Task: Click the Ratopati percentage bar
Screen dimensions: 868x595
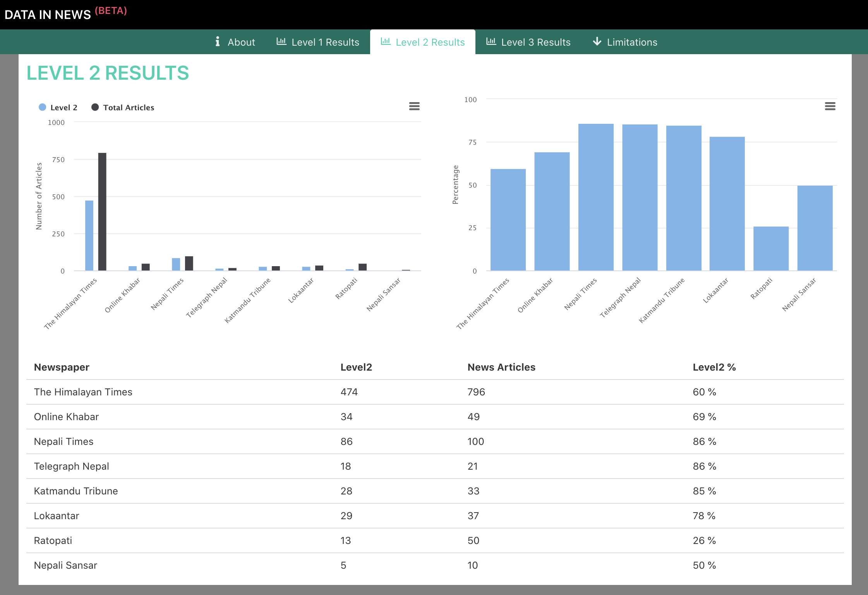Action: 771,249
